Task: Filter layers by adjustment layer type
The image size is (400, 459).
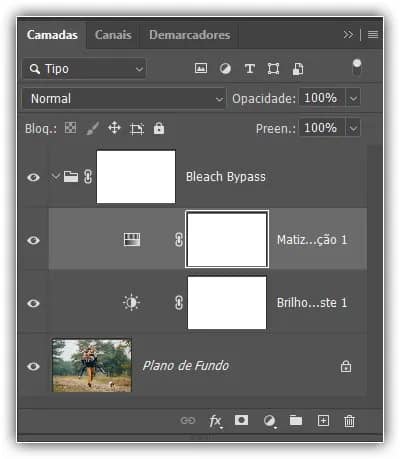Action: 225,69
